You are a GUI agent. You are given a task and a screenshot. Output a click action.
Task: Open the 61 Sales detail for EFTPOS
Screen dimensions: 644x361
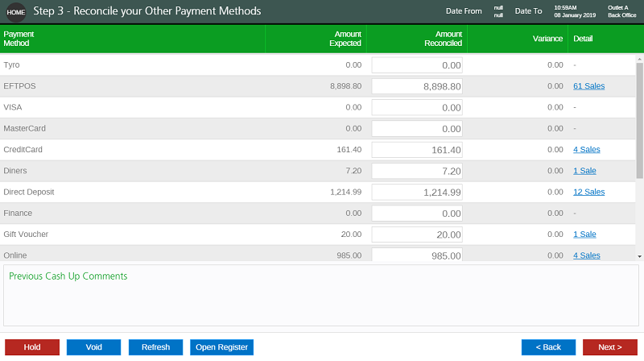(x=589, y=86)
